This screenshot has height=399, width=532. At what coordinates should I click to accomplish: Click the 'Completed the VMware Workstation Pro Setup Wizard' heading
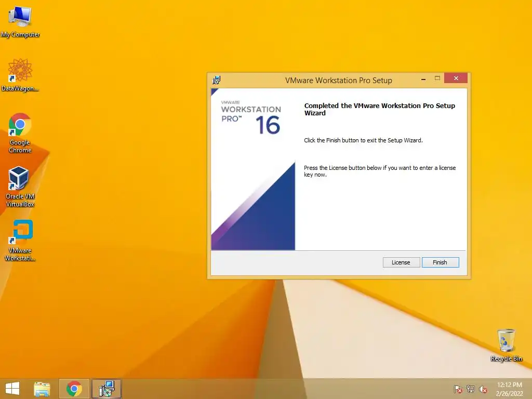coord(380,109)
